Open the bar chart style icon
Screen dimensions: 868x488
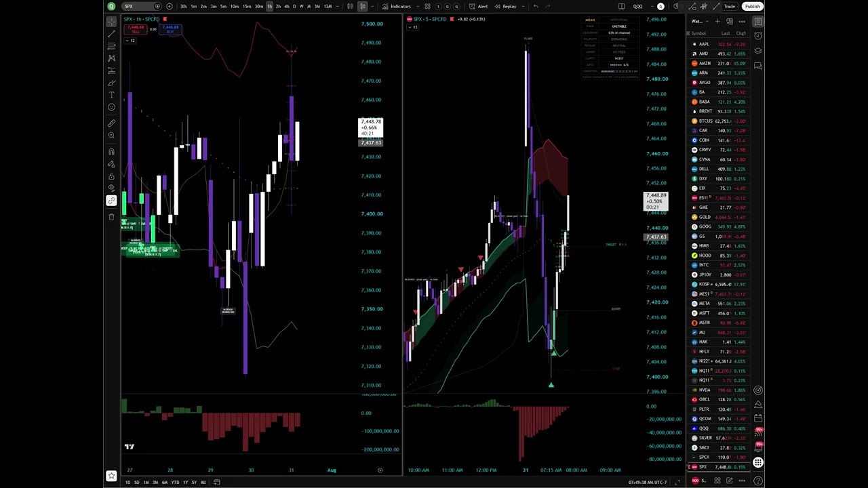coord(350,6)
